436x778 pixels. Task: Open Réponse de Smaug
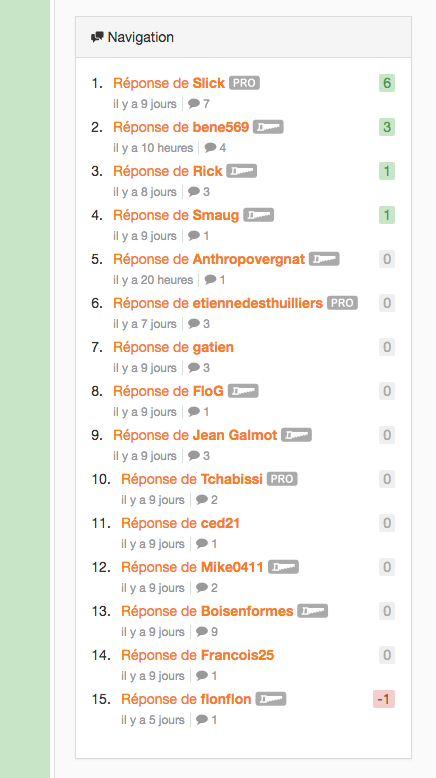click(x=176, y=215)
